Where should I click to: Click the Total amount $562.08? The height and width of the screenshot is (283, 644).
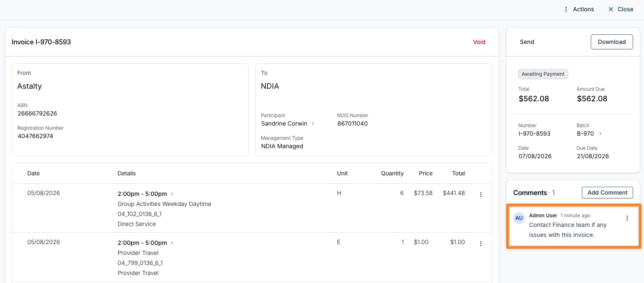coord(534,99)
